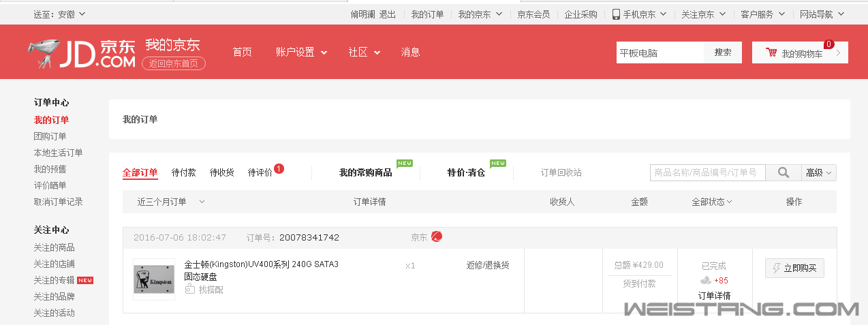Screen dimensions: 868x325
Task: Select the 待收货 tab
Action: tap(222, 173)
